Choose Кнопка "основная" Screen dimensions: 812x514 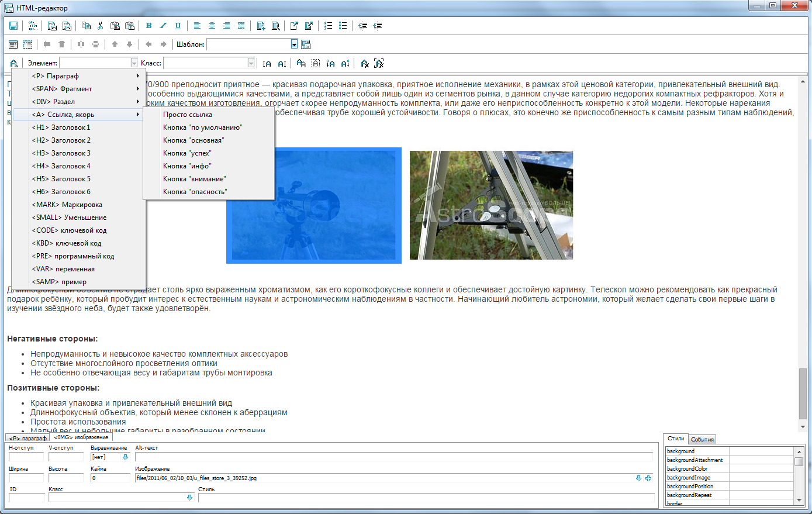point(209,140)
